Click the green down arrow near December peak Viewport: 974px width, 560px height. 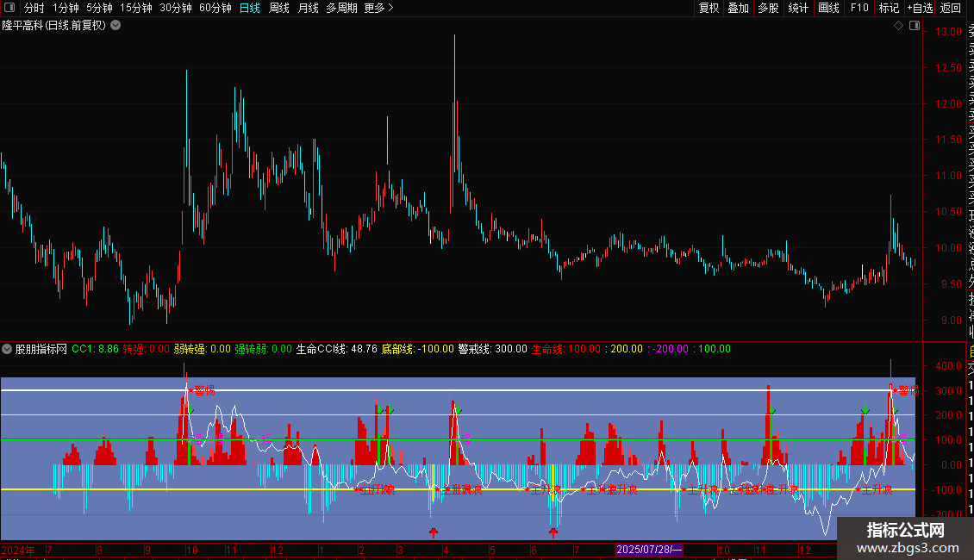pyautogui.click(x=865, y=410)
